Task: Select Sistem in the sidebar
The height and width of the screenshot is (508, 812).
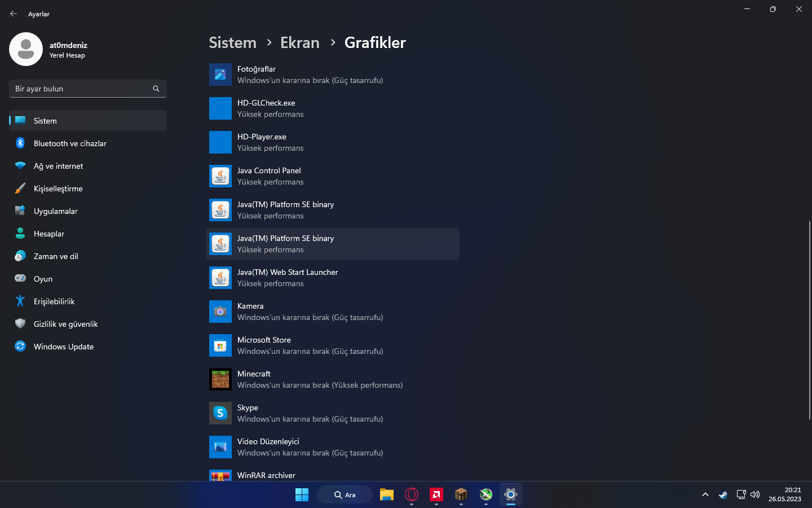Action: (x=88, y=121)
